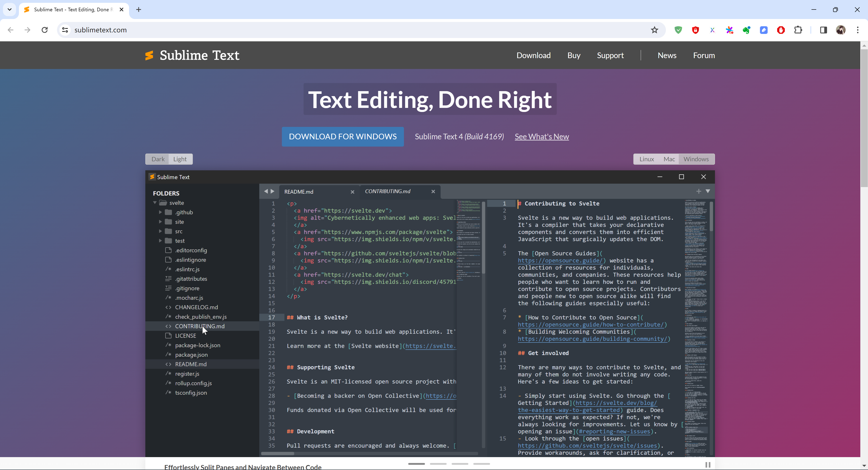Switch to Linux download option
This screenshot has height=470, width=868.
click(646, 159)
